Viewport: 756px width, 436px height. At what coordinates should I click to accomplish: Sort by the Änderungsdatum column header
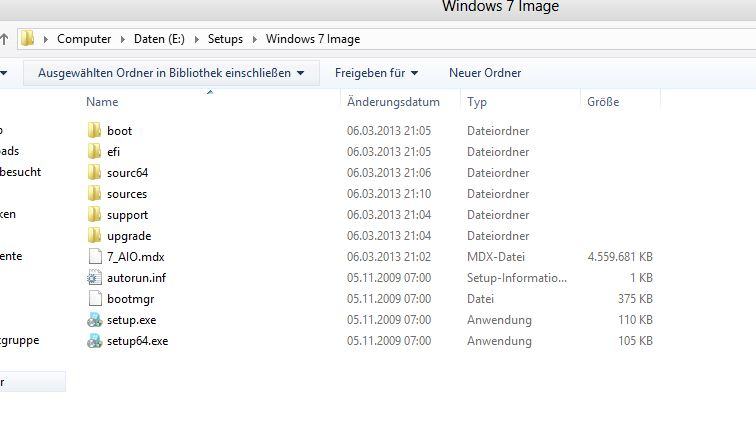393,102
